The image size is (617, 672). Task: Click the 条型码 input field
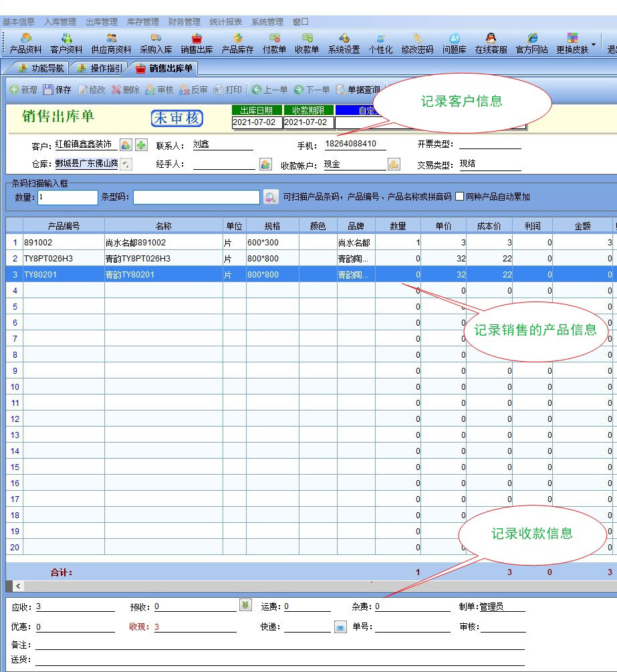point(196,197)
